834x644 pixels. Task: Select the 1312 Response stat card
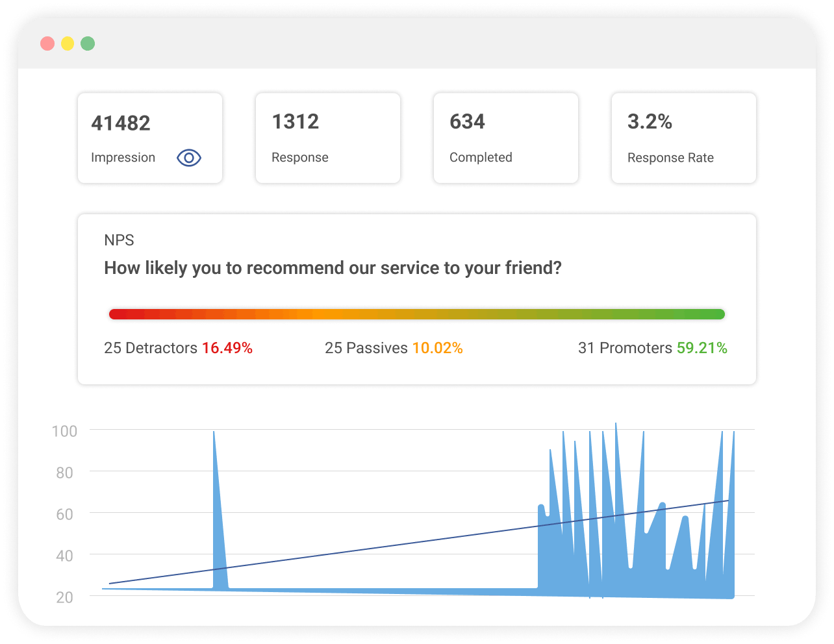[x=327, y=138]
